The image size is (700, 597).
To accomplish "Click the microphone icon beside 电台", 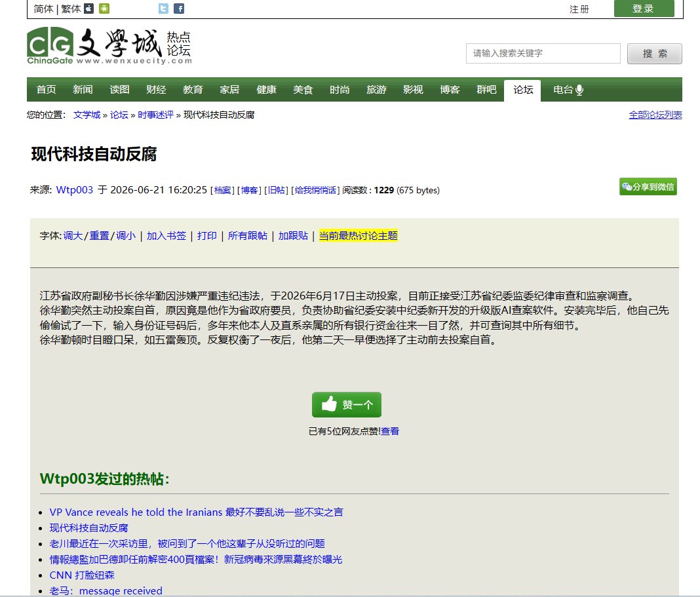I will 579,90.
